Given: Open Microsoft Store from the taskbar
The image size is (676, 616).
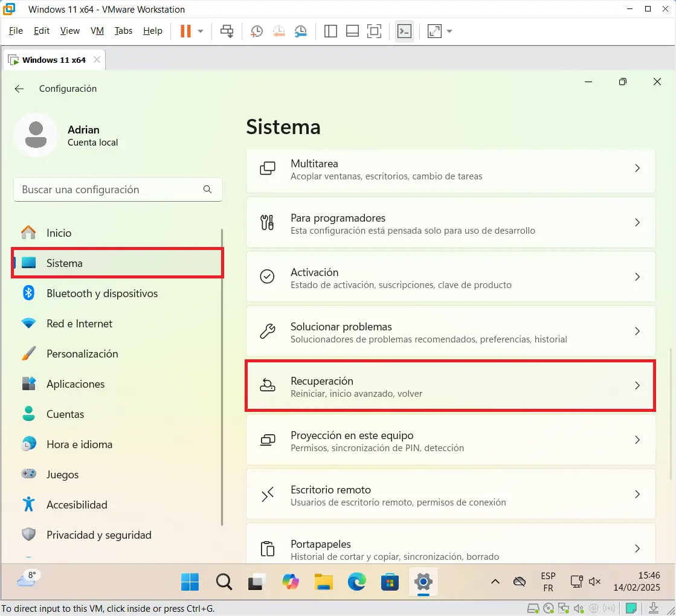Looking at the screenshot, I should (390, 582).
